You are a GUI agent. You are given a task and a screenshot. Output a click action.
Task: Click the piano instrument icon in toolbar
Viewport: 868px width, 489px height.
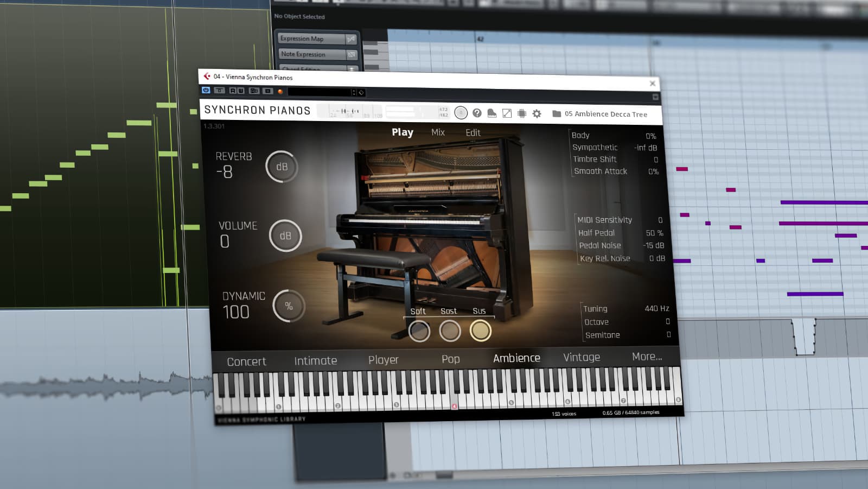pyautogui.click(x=492, y=113)
